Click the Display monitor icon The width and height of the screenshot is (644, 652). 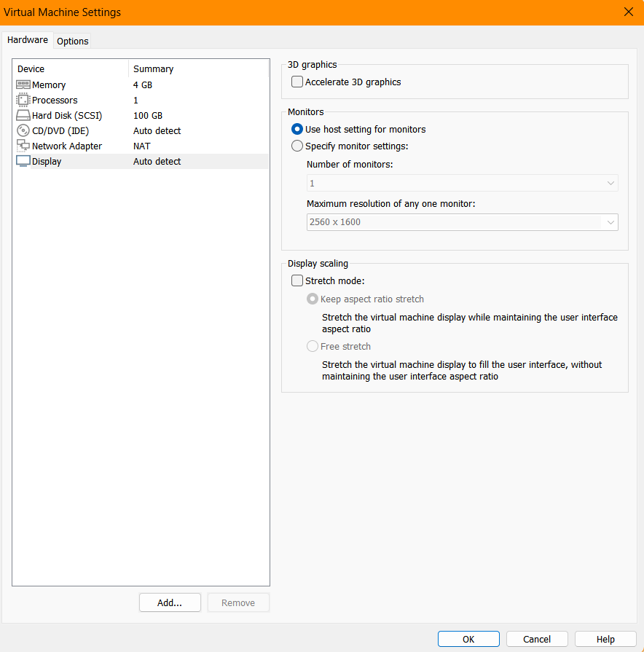pos(23,161)
